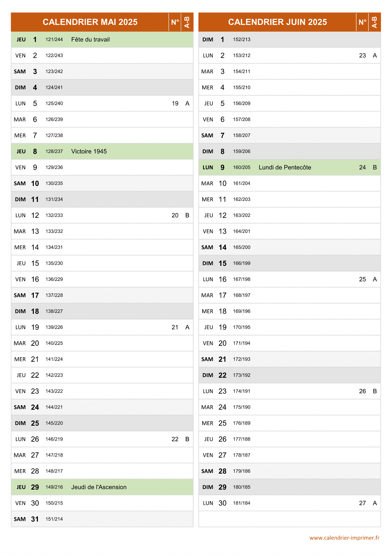This screenshot has height=555, width=392.
Task: Select the Fête du travail row
Action: point(102,40)
